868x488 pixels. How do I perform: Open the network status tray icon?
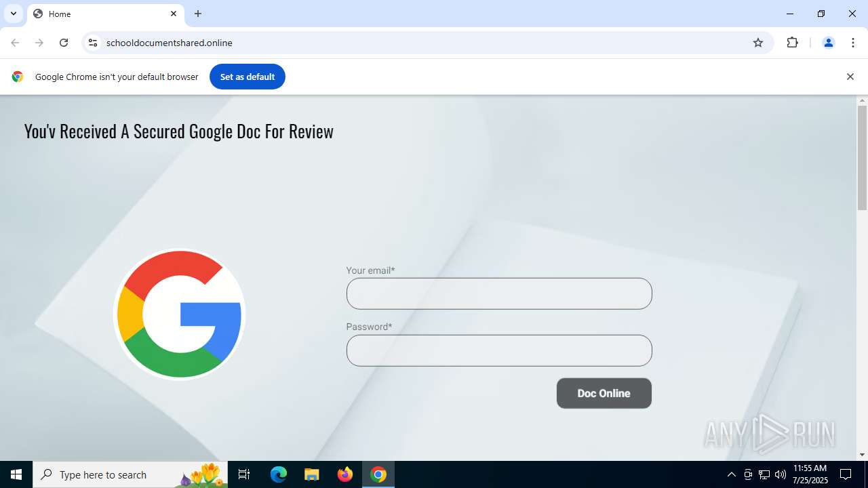(x=764, y=474)
